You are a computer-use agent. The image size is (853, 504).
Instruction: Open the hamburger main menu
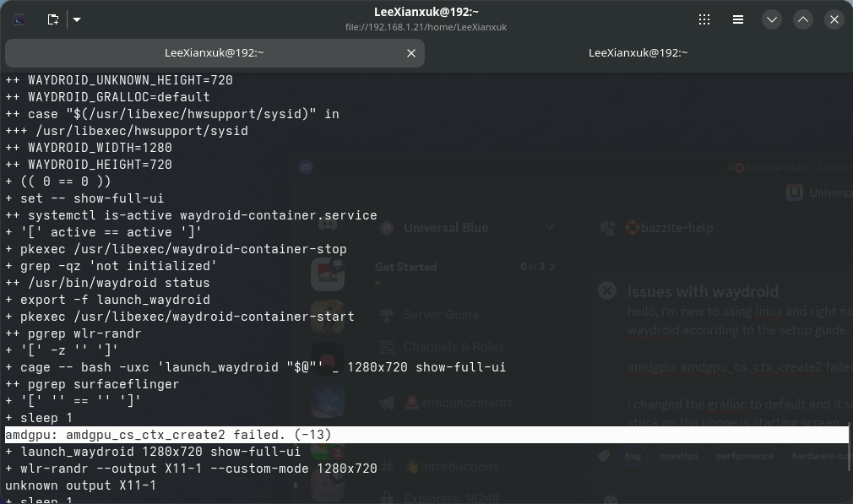coord(737,19)
